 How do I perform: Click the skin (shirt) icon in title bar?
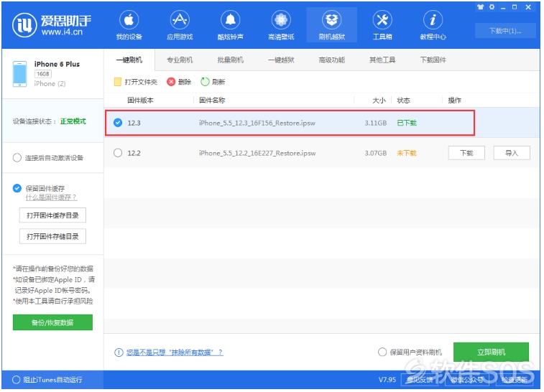pos(480,7)
